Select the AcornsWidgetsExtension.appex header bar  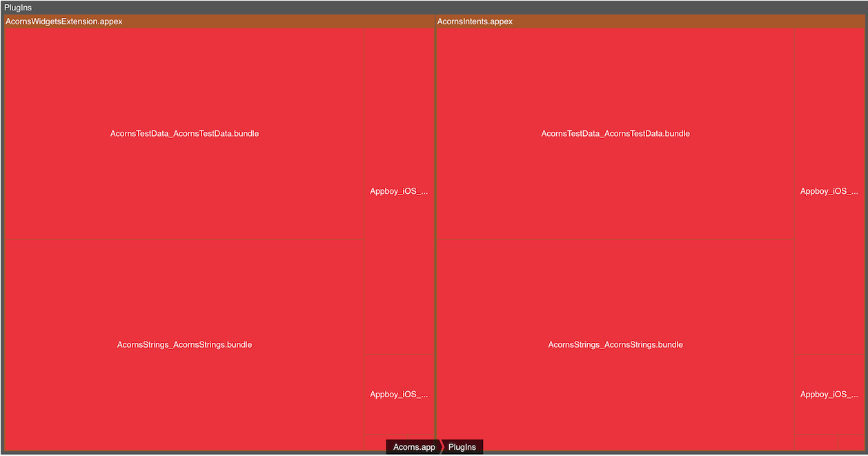tap(64, 21)
